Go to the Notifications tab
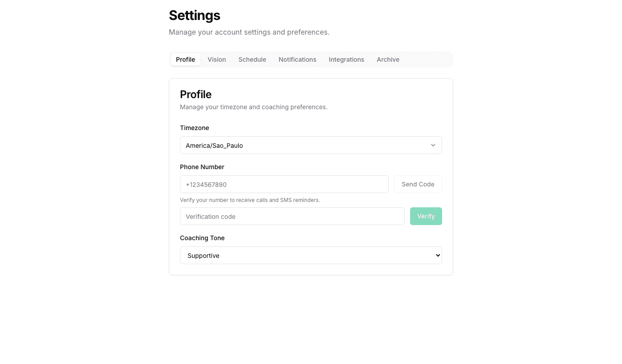Image resolution: width=622 pixels, height=364 pixels. tap(297, 59)
